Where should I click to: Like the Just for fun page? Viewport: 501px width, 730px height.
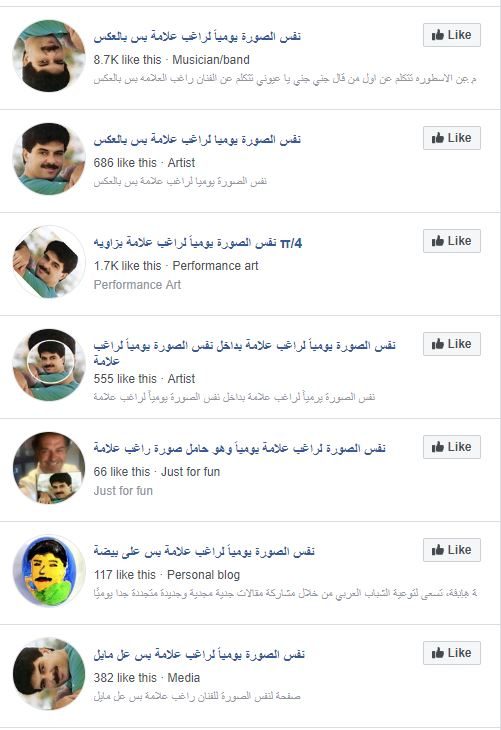(452, 447)
